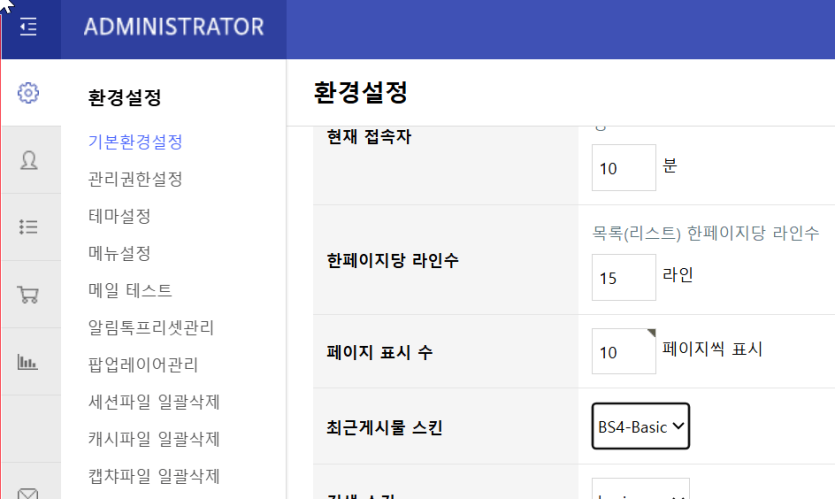Image resolution: width=835 pixels, height=499 pixels.
Task: Open 테마설정 from the side menu
Action: pyautogui.click(x=119, y=216)
